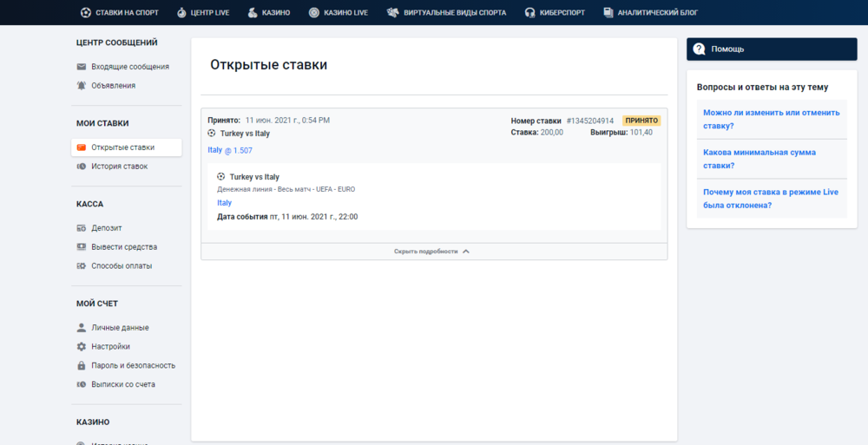Click the История ставок history icon

pyautogui.click(x=82, y=166)
